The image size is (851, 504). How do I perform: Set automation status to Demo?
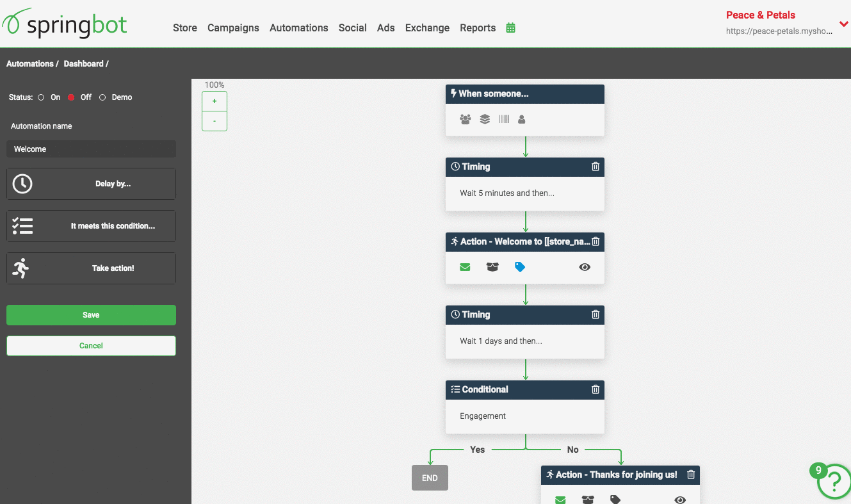(102, 97)
